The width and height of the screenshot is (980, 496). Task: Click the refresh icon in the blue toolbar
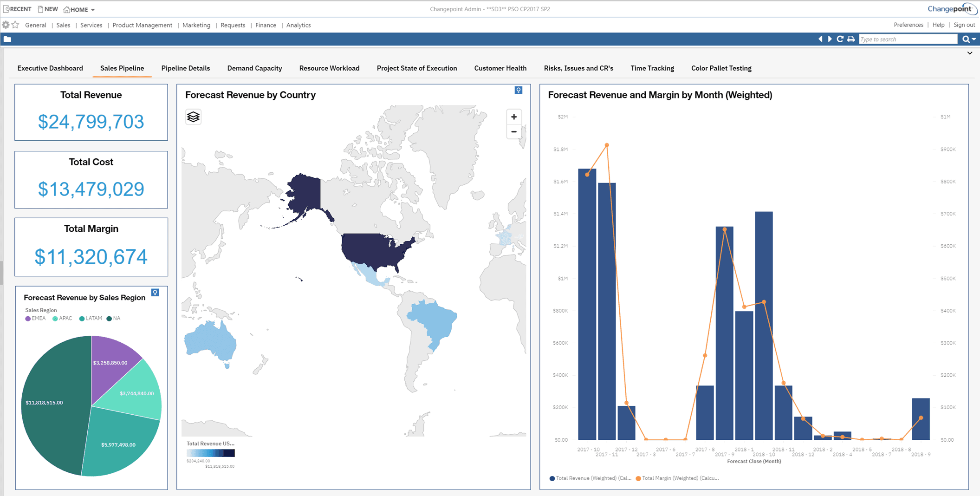[840, 39]
